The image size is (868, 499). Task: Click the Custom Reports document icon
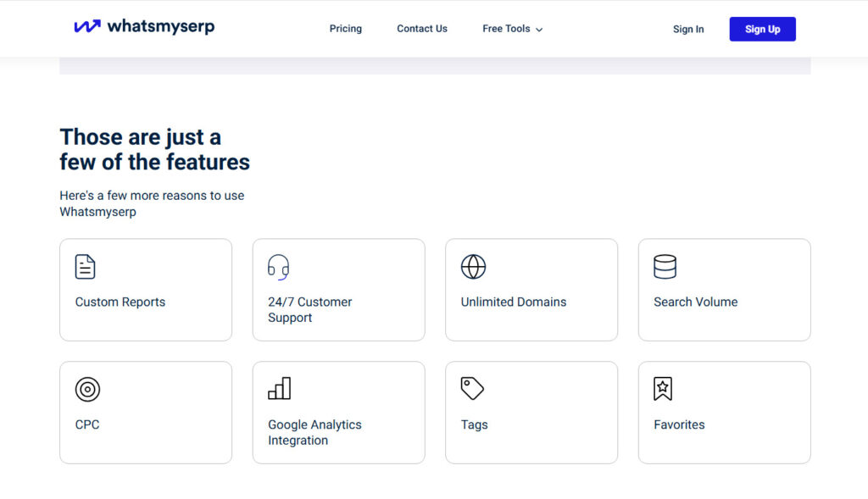85,265
